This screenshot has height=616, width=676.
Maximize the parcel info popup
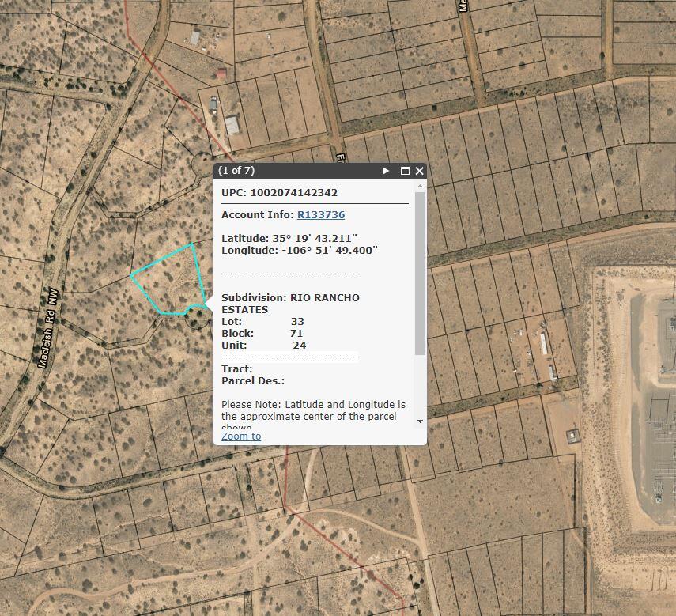coord(405,171)
